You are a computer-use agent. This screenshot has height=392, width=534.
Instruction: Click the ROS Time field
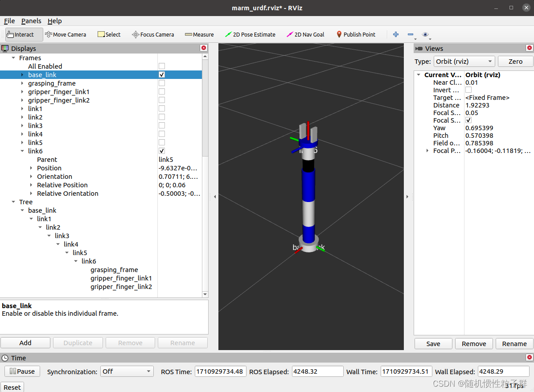click(x=220, y=371)
